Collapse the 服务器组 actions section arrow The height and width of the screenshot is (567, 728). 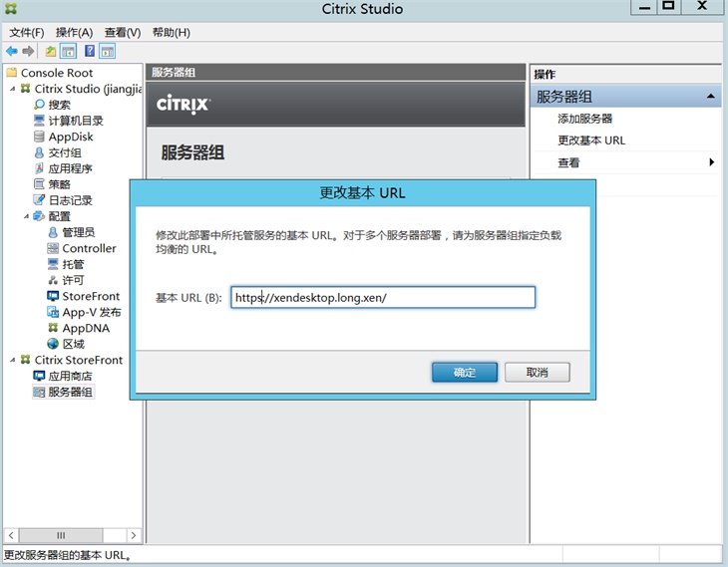click(710, 97)
